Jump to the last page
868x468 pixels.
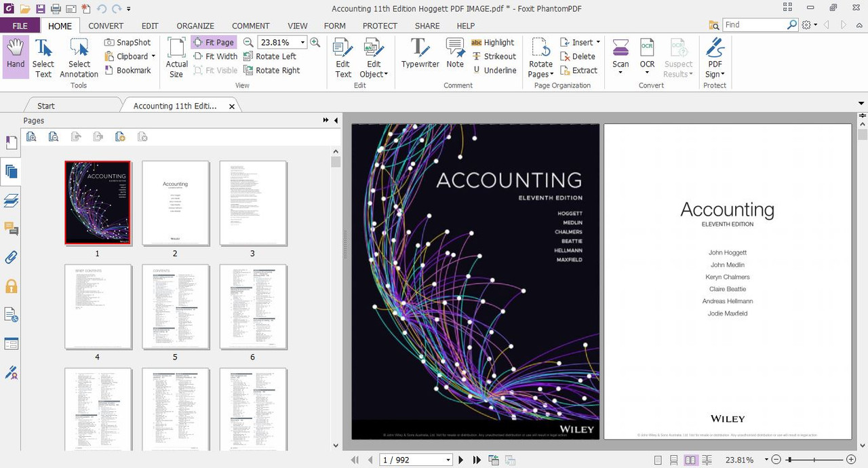[477, 460]
